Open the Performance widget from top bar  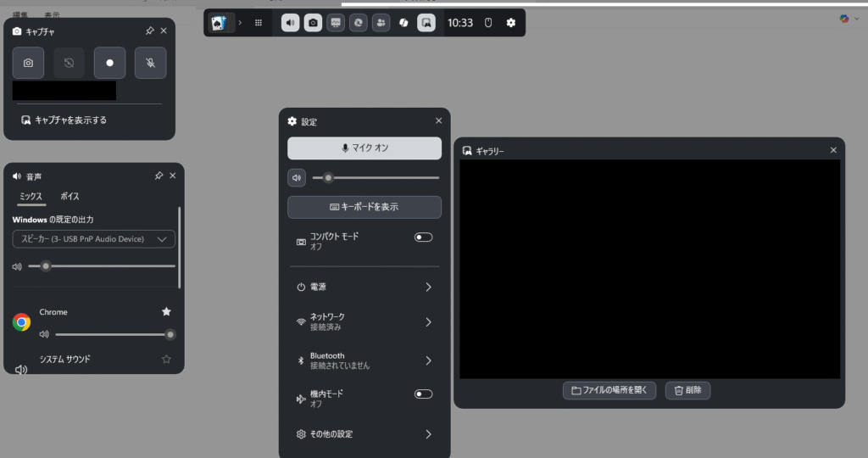click(x=336, y=23)
